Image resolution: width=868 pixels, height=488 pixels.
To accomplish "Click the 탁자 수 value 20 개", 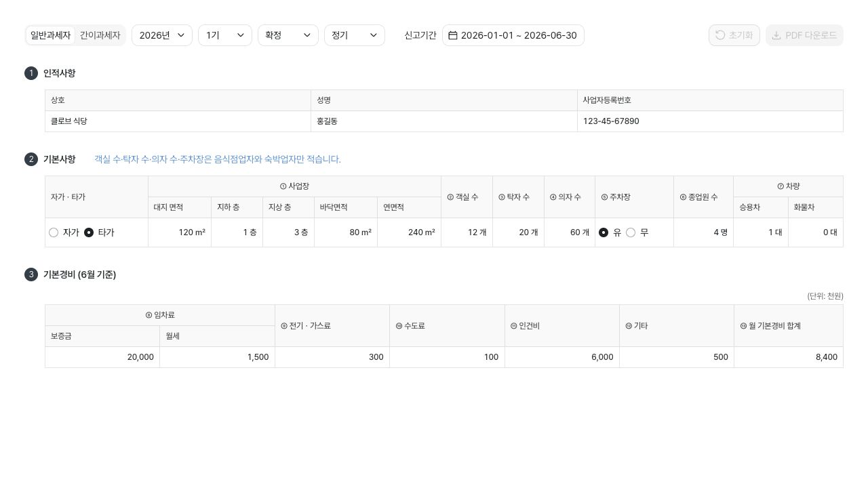I will [x=518, y=232].
